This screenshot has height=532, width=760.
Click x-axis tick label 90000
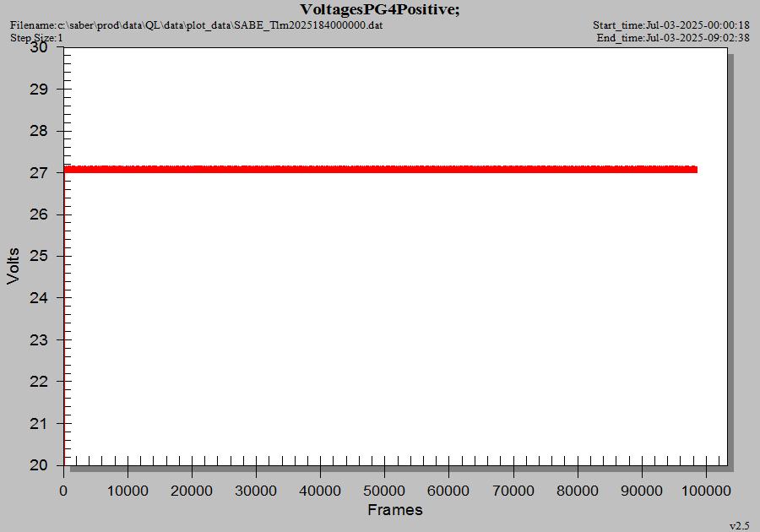click(x=642, y=491)
